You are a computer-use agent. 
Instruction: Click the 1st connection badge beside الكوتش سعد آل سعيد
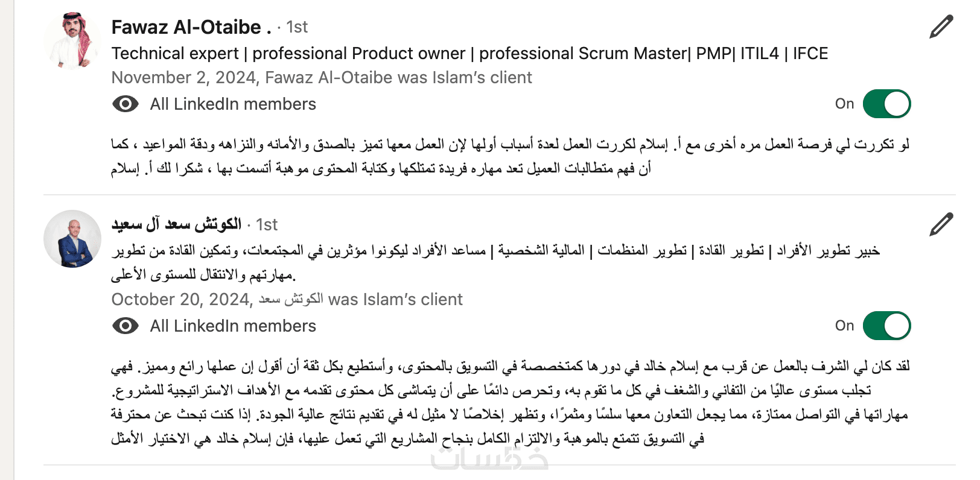click(x=267, y=225)
